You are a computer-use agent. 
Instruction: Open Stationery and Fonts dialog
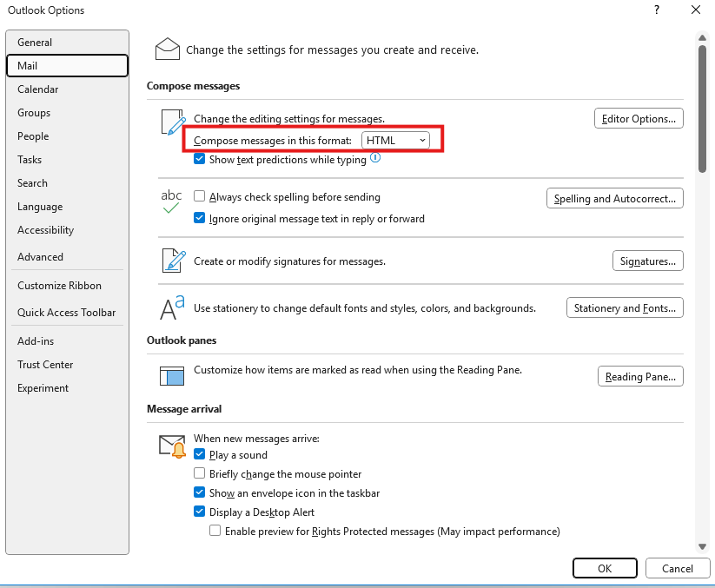click(625, 307)
